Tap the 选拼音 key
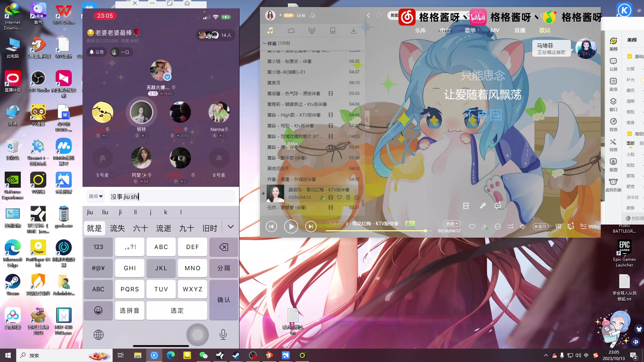This screenshot has width=644, height=362. click(129, 310)
